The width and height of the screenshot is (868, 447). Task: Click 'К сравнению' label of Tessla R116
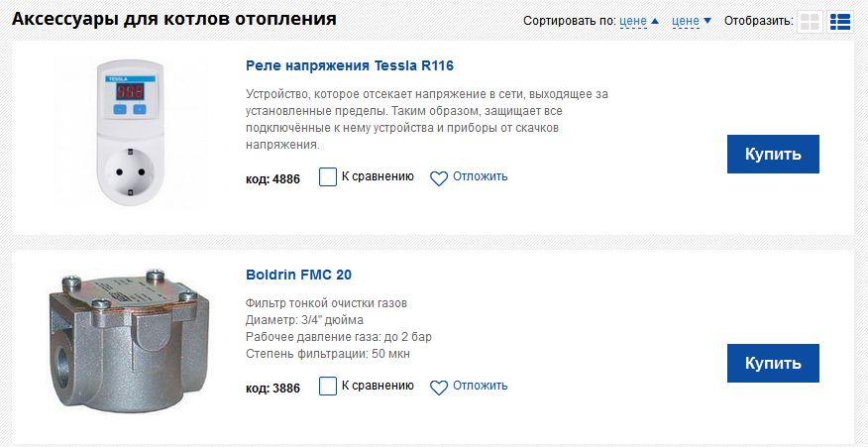(x=377, y=177)
